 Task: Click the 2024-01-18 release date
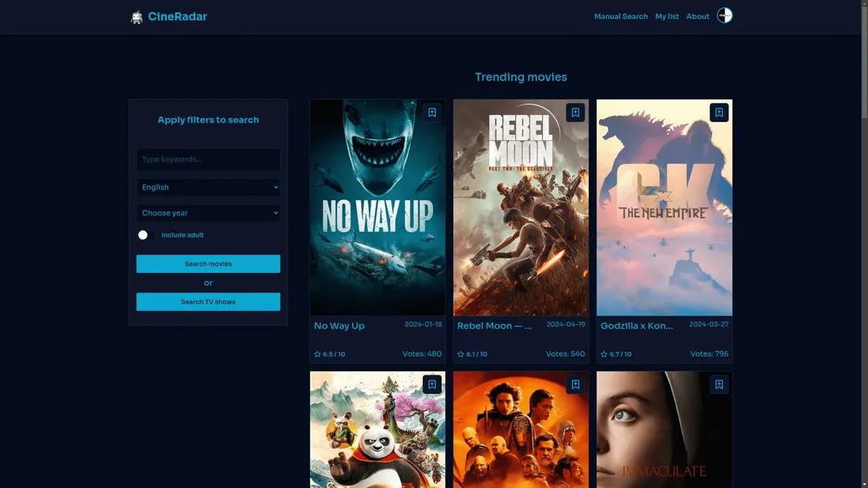tap(423, 325)
